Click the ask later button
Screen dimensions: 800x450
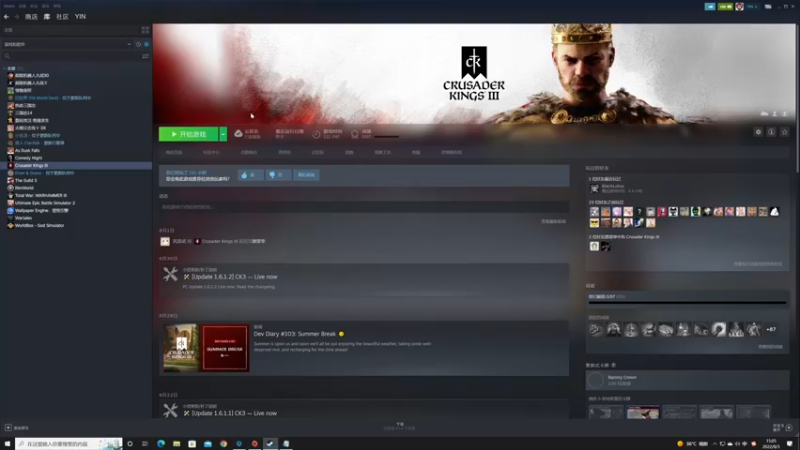click(x=307, y=175)
